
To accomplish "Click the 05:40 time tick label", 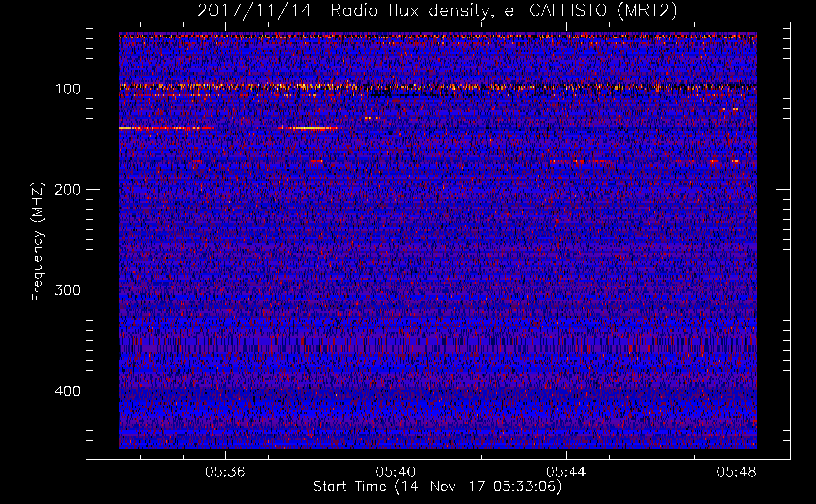I will tap(396, 472).
